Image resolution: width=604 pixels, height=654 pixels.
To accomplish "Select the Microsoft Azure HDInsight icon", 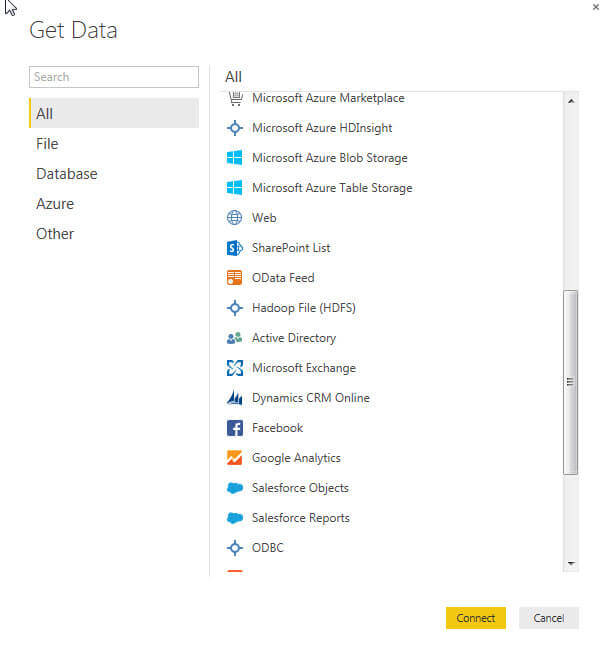I will pyautogui.click(x=235, y=128).
